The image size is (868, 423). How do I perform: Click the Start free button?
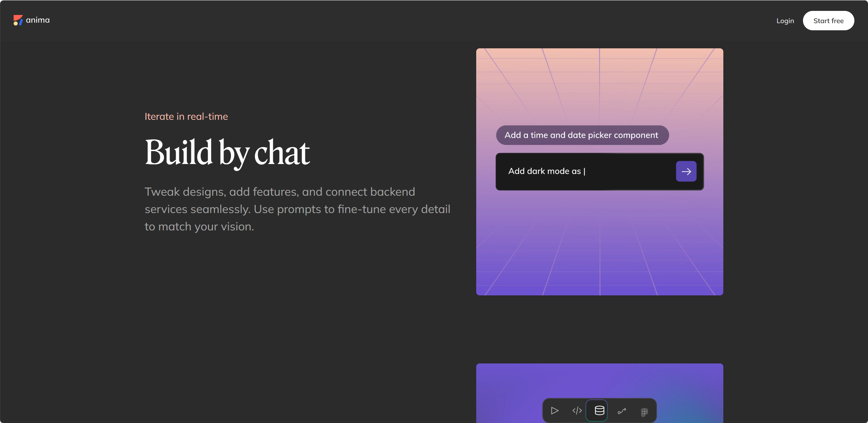click(828, 21)
